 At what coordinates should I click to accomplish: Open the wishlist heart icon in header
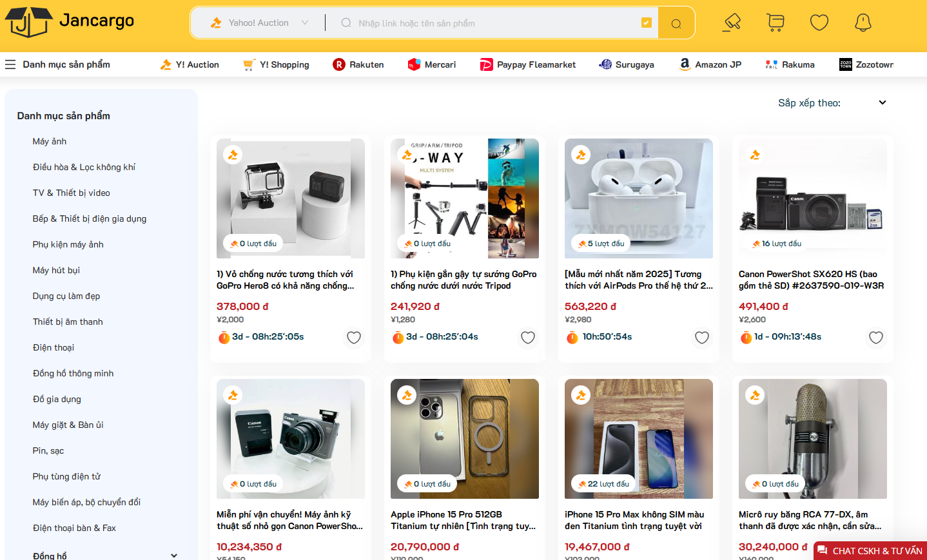pyautogui.click(x=819, y=23)
